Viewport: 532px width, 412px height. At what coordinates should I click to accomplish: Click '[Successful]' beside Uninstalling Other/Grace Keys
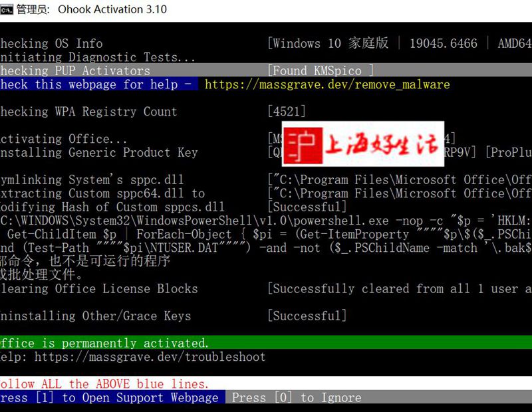(307, 316)
